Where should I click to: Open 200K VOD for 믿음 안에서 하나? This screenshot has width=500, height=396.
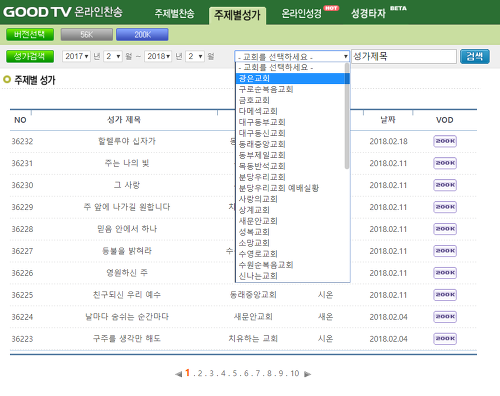click(445, 229)
